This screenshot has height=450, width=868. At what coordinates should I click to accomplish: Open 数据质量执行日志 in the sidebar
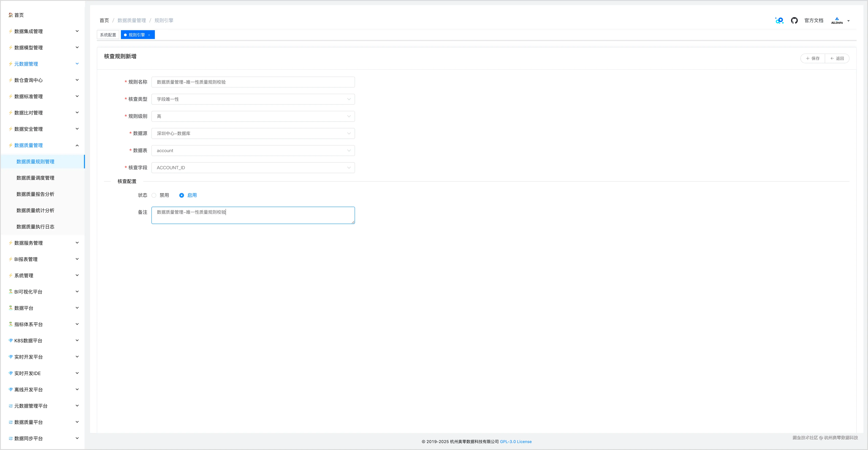click(x=35, y=227)
